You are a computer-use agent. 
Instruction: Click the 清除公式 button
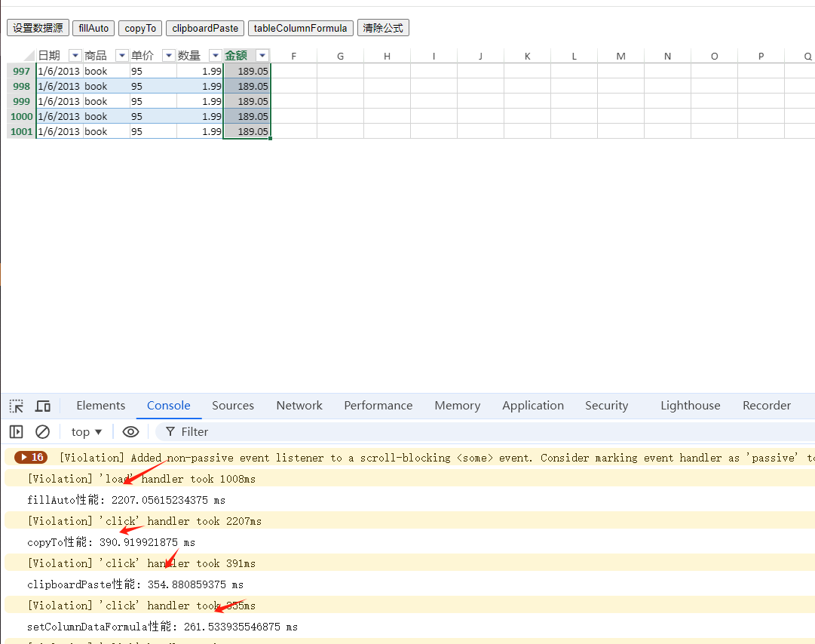[x=383, y=28]
